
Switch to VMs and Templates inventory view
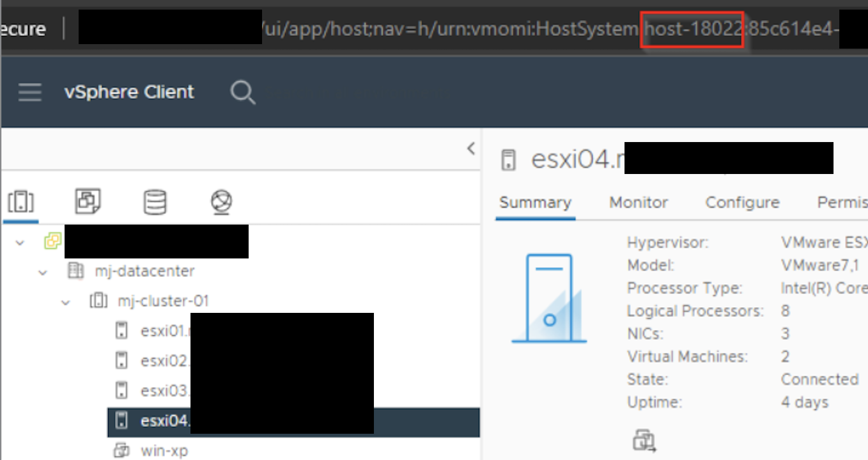[x=88, y=202]
